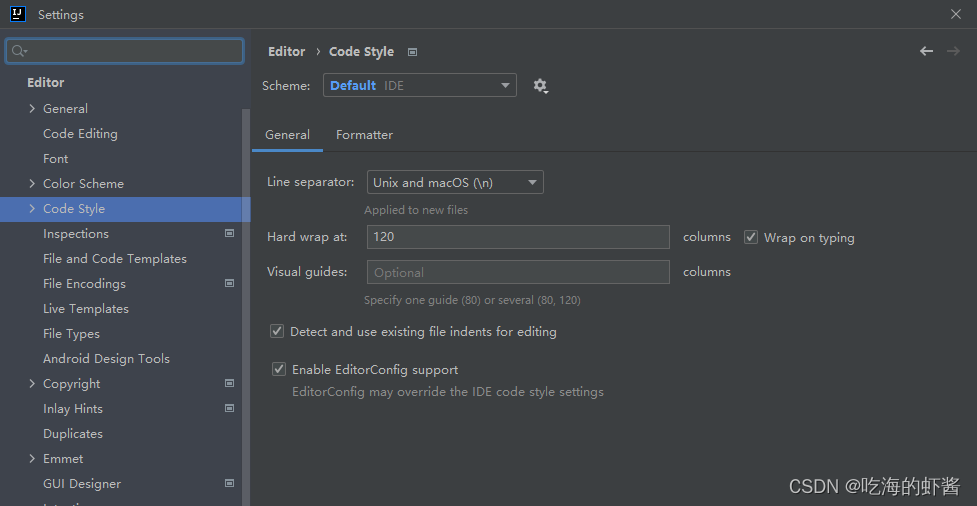Expand the Emmet tree node
977x506 pixels.
(32, 458)
